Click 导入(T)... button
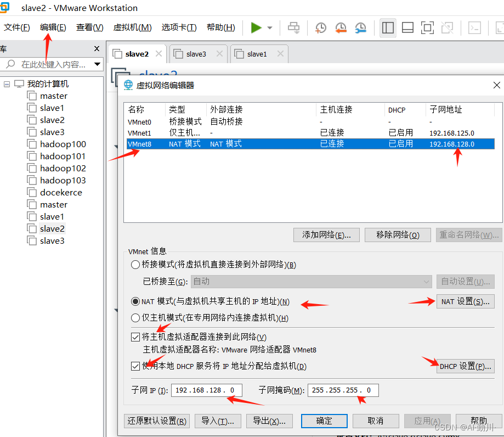504x437 pixels. pyautogui.click(x=218, y=421)
